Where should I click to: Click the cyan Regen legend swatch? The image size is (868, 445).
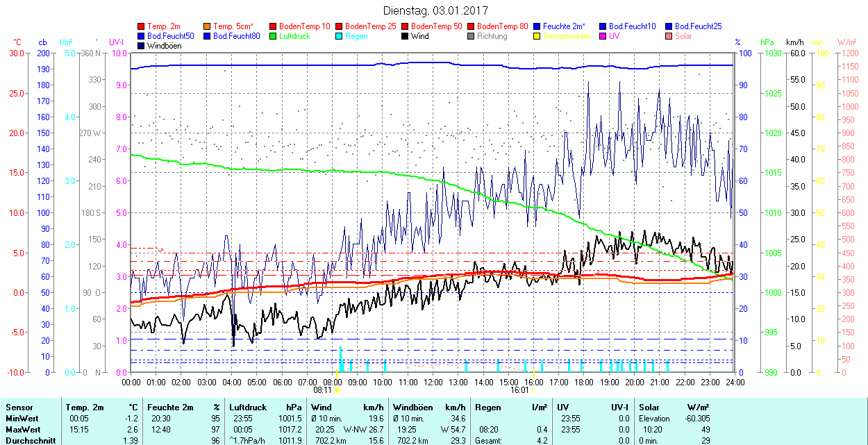340,36
